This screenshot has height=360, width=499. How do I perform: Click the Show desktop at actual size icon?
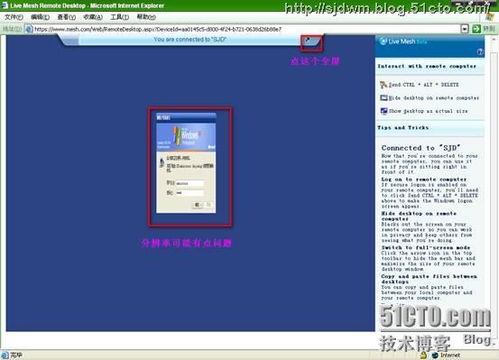384,111
